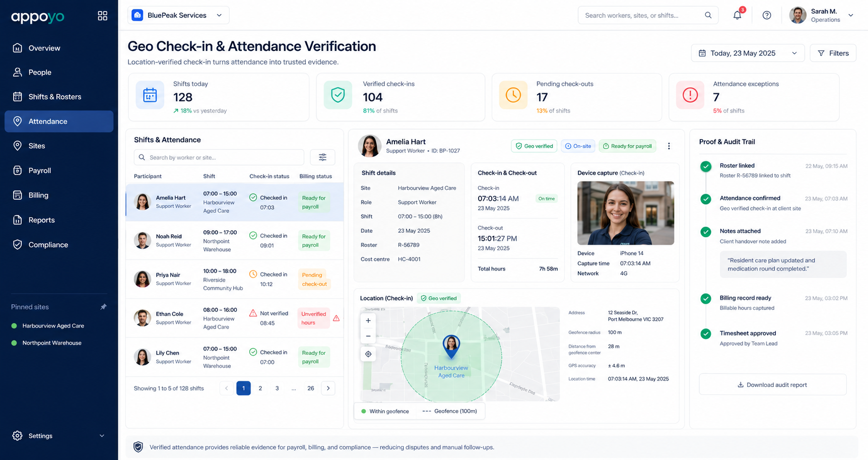868x460 pixels.
Task: Open the apps grid icon beside the logo
Action: point(102,16)
